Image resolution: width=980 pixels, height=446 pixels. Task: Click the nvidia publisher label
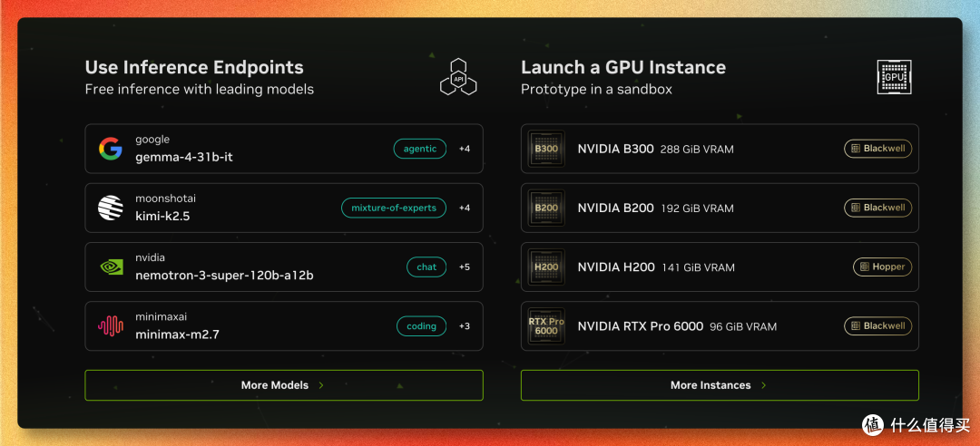coord(150,257)
